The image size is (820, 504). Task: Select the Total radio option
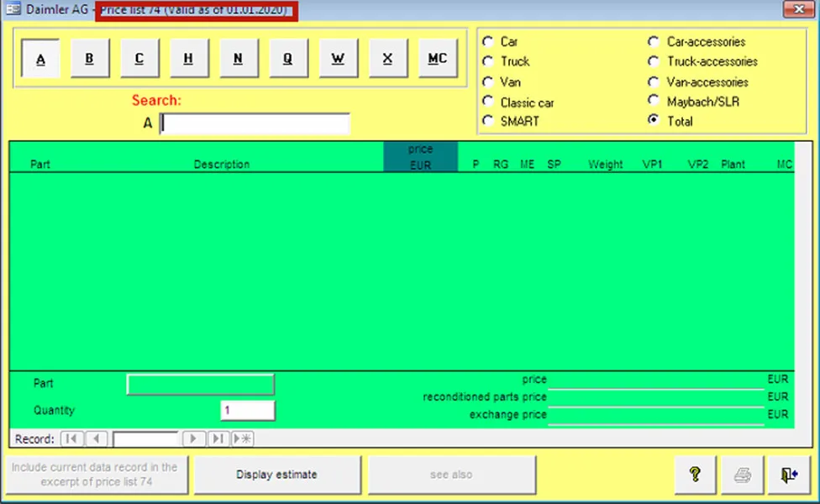pos(653,120)
